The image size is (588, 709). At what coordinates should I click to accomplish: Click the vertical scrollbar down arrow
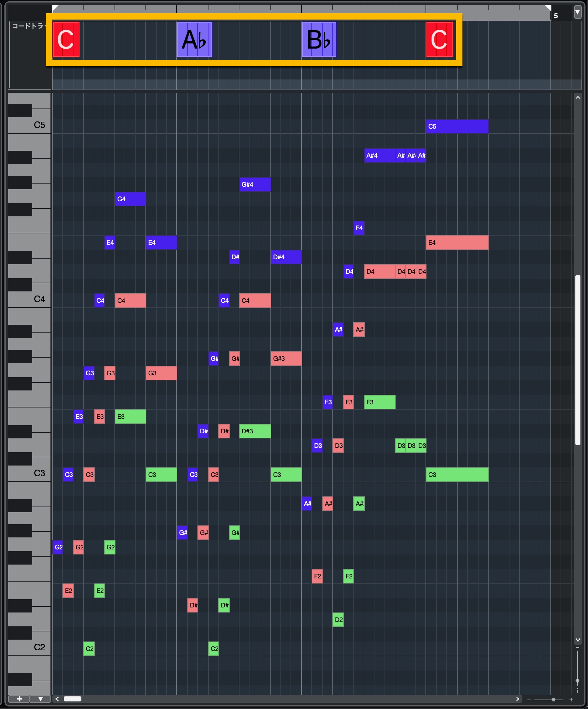(578, 640)
